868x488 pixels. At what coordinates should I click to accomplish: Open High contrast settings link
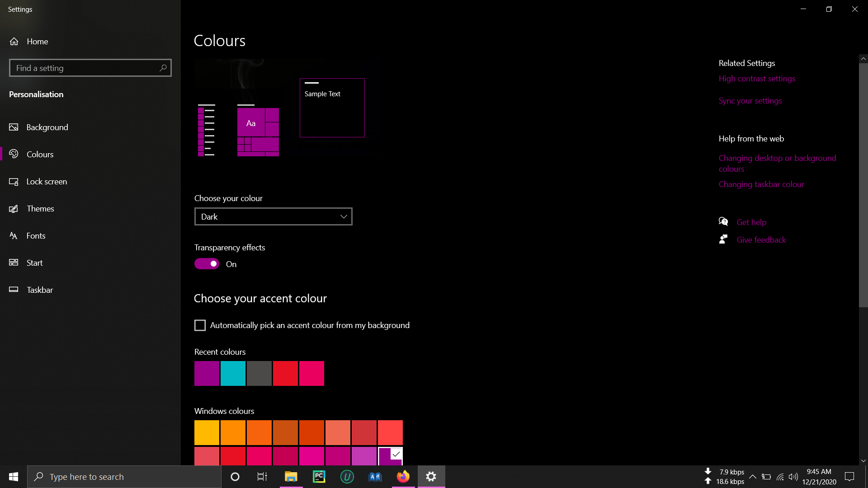757,79
